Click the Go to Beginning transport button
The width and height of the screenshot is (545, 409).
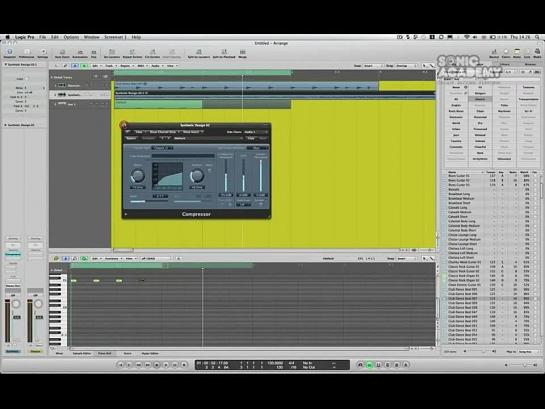point(121,365)
